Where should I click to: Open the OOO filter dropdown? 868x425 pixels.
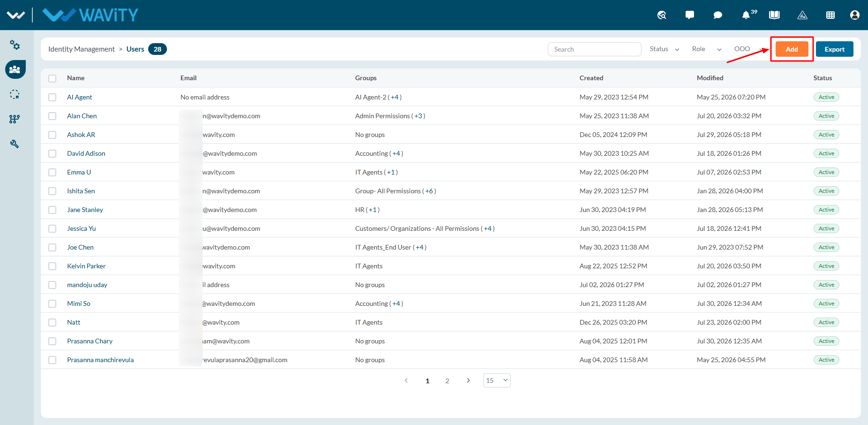point(748,49)
